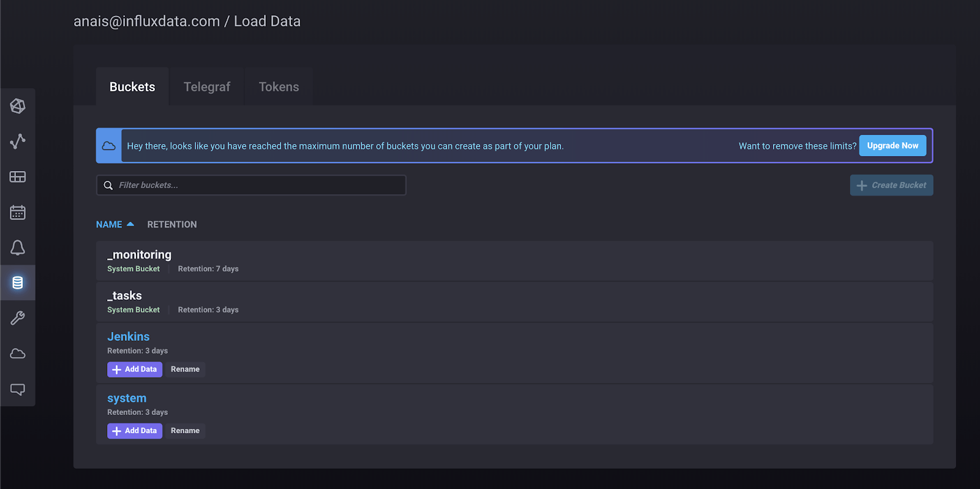Select the Data Explorer graph icon
The image size is (980, 489).
tap(18, 141)
